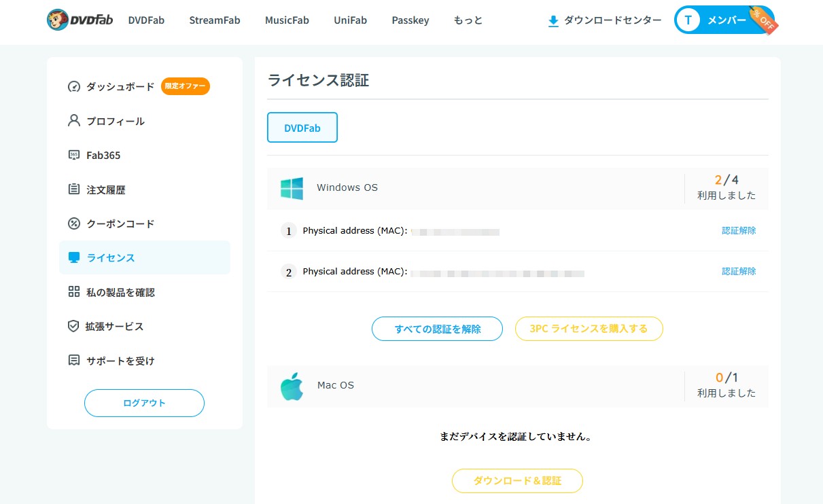Click 認証解除 for device 1
The width and height of the screenshot is (823, 504).
tap(739, 231)
